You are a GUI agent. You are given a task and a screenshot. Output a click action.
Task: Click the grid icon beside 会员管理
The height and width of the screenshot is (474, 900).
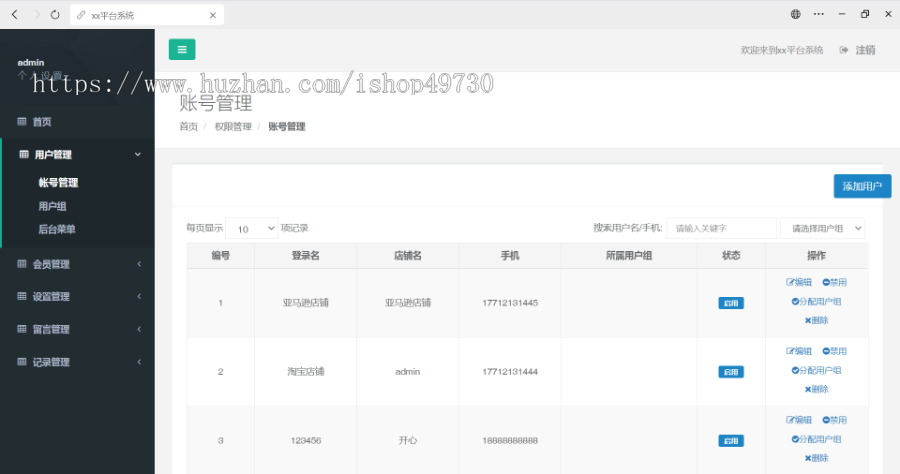tap(22, 263)
